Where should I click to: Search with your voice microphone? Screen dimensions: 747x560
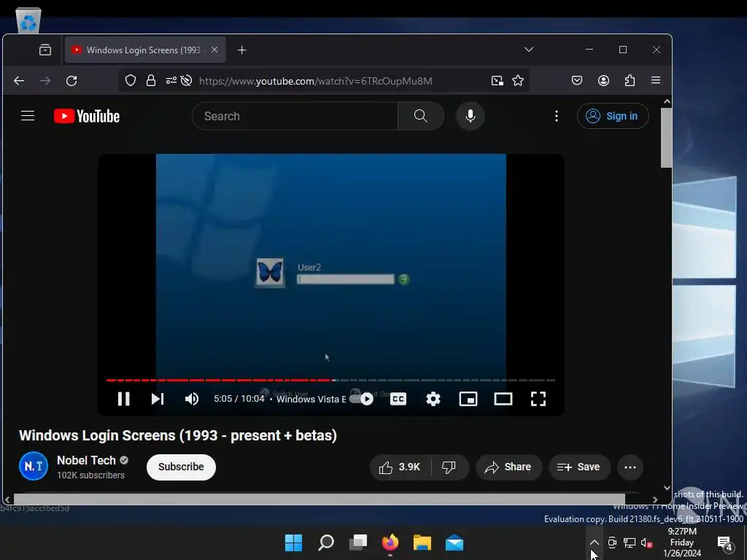click(x=471, y=116)
